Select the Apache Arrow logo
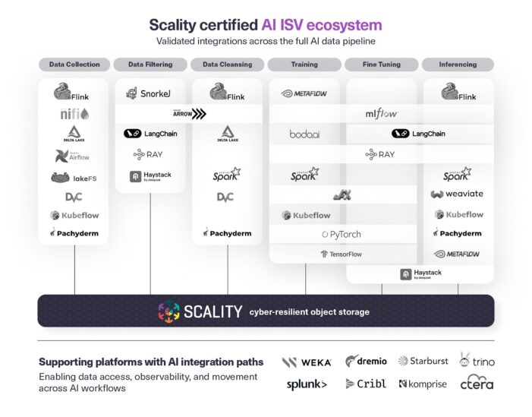Image resolution: width=532 pixels, height=417 pixels. 187,114
